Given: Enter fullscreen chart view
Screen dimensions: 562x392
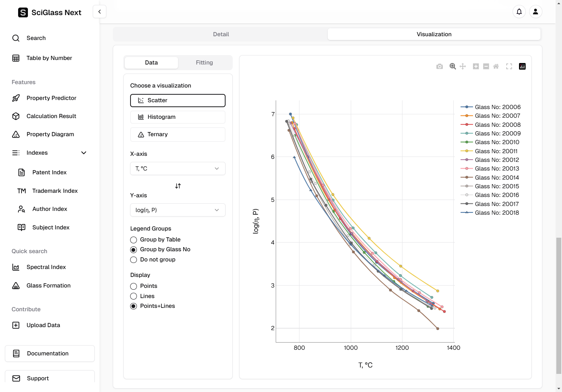Looking at the screenshot, I should [x=509, y=66].
